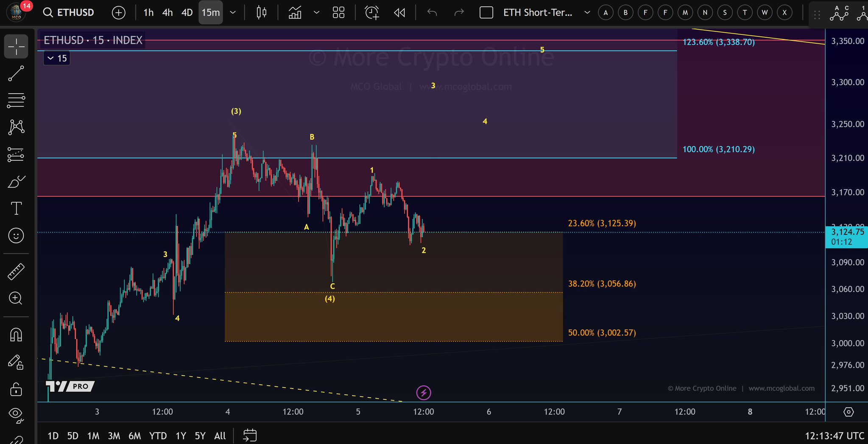
Task: Set the date range to YTD
Action: point(158,436)
